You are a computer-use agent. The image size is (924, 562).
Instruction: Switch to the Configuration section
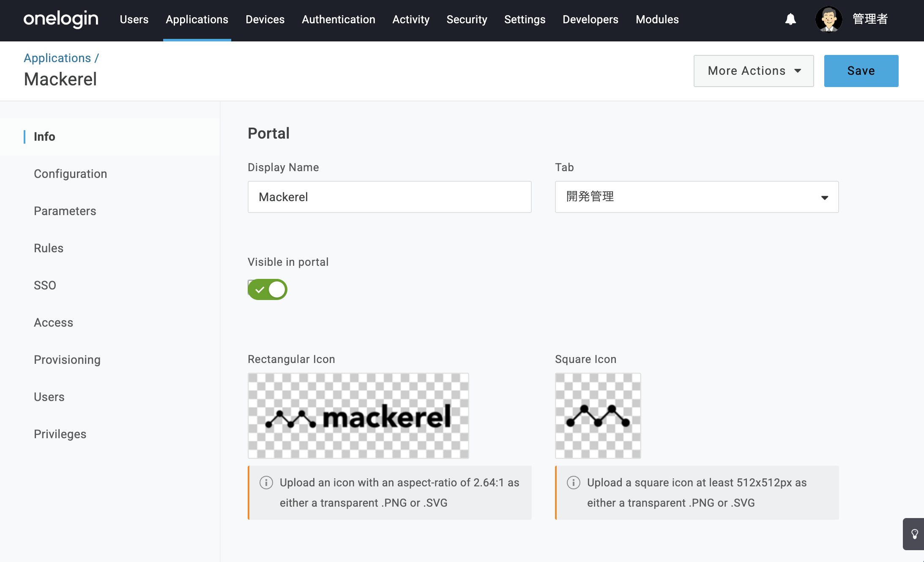70,174
